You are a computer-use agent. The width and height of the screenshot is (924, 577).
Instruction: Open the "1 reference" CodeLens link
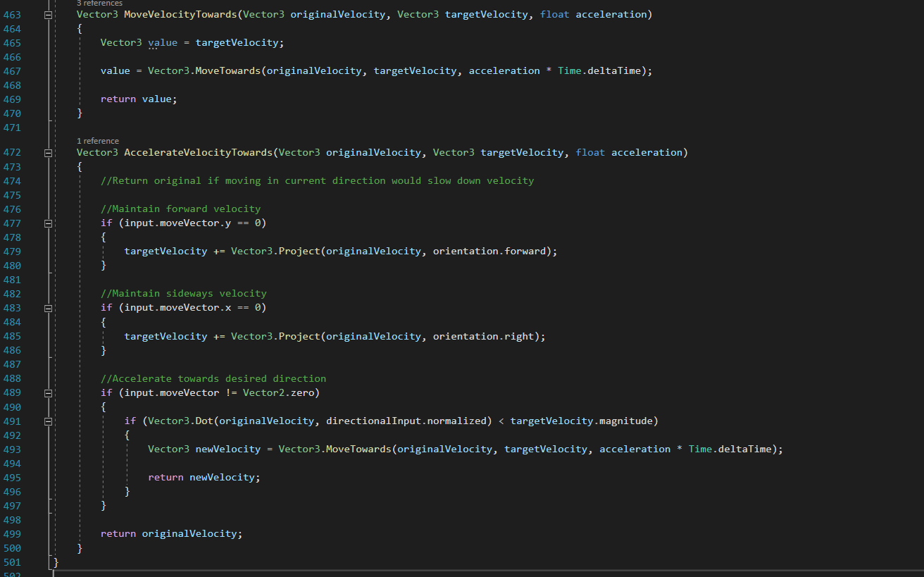tap(98, 141)
